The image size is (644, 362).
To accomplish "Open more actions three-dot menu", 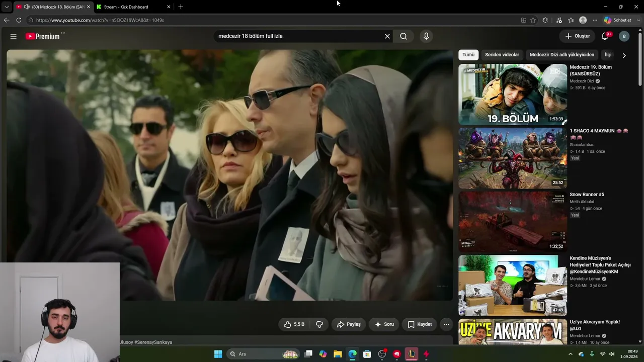I will pyautogui.click(x=446, y=324).
